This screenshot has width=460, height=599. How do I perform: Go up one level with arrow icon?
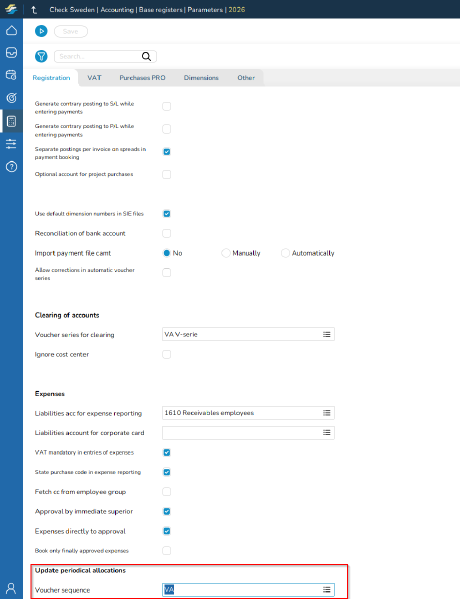click(34, 10)
